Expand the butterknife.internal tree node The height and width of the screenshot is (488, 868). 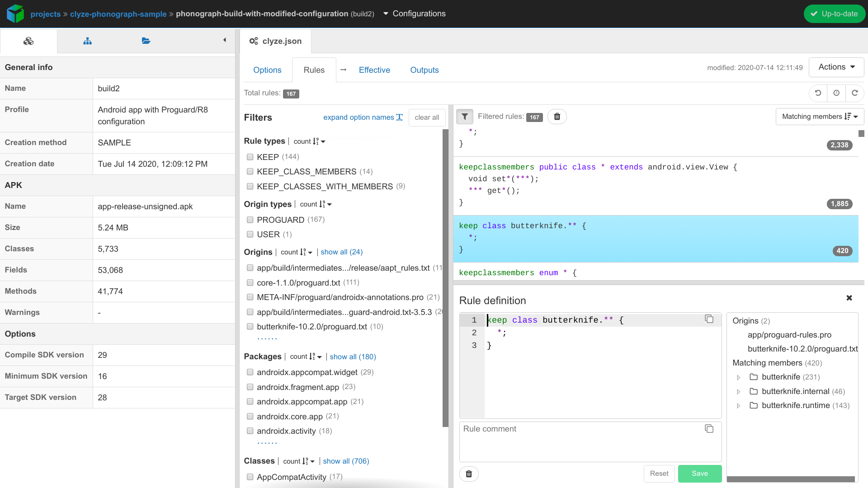[x=739, y=392]
